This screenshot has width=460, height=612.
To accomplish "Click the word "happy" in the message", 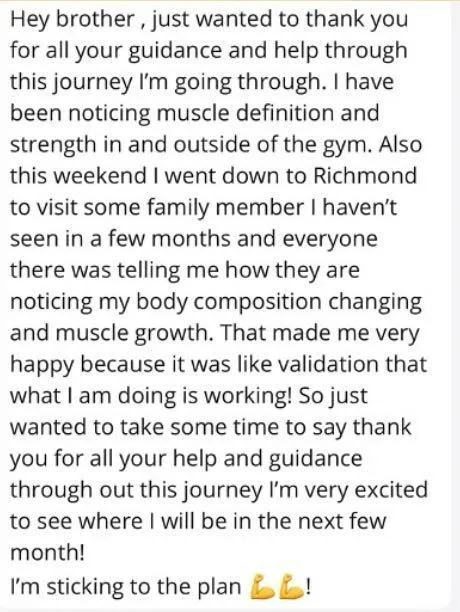I will coord(42,366).
